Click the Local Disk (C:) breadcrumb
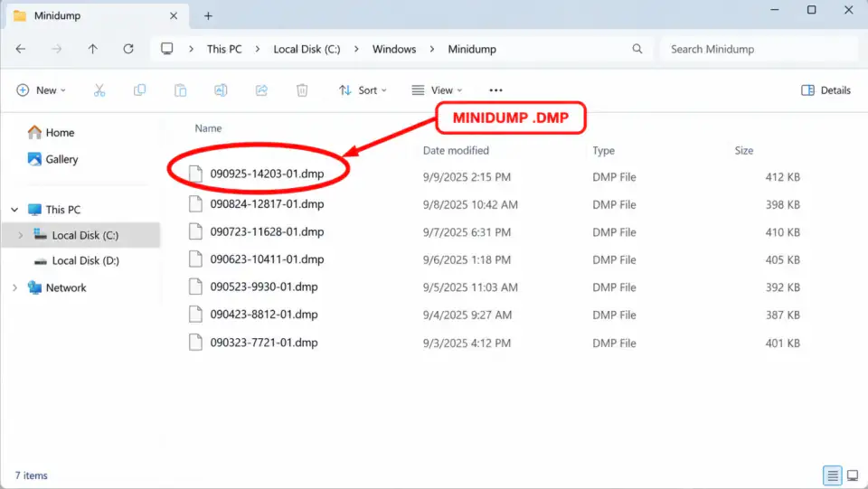Screen dimensions: 868x489 307,49
